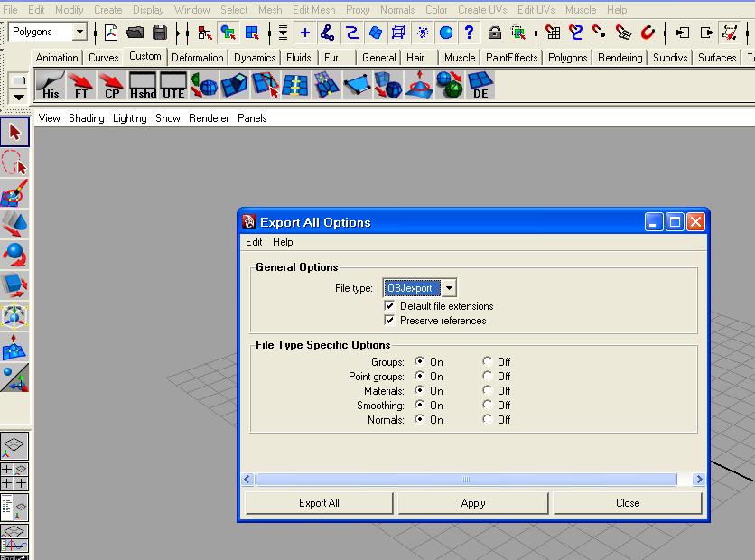Select the Paint Selection tool
Viewport: 755px width, 560px height.
(x=14, y=193)
